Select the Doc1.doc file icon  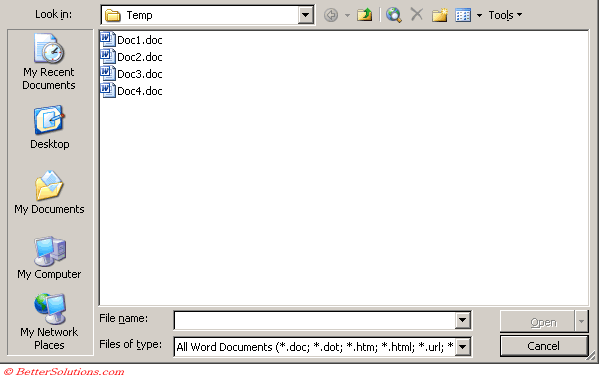click(108, 39)
